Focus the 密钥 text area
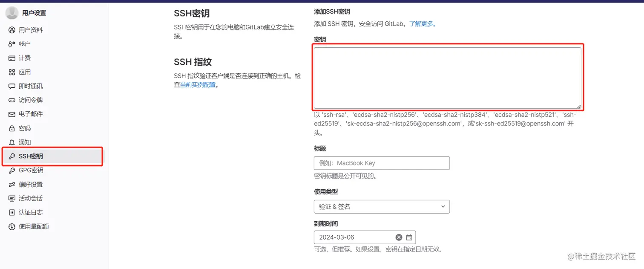Screen dimensions: 644x269 tap(448, 78)
